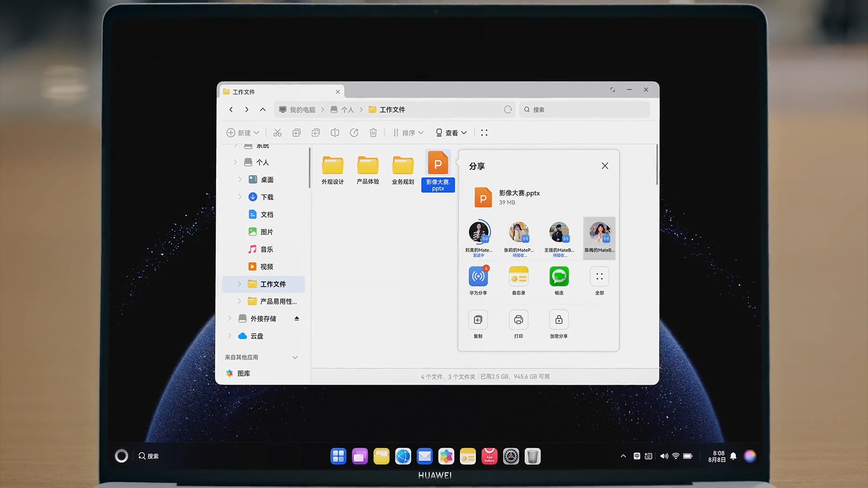The width and height of the screenshot is (868, 488).
Task: Send file to 陈梅的MateBook contact
Action: (599, 238)
